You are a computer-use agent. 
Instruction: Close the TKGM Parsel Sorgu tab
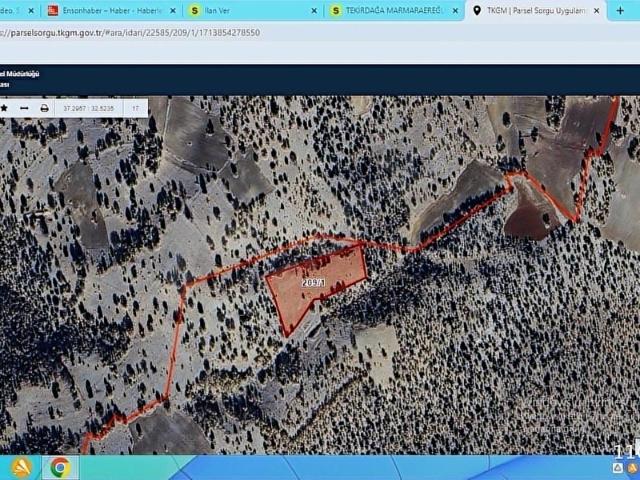point(596,11)
